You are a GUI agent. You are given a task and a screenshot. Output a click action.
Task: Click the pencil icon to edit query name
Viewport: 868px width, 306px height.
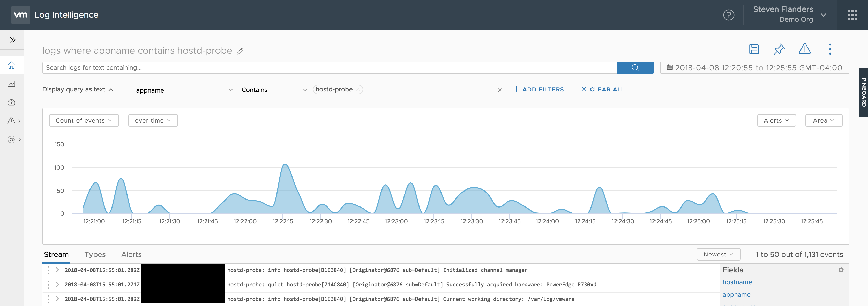pyautogui.click(x=240, y=51)
